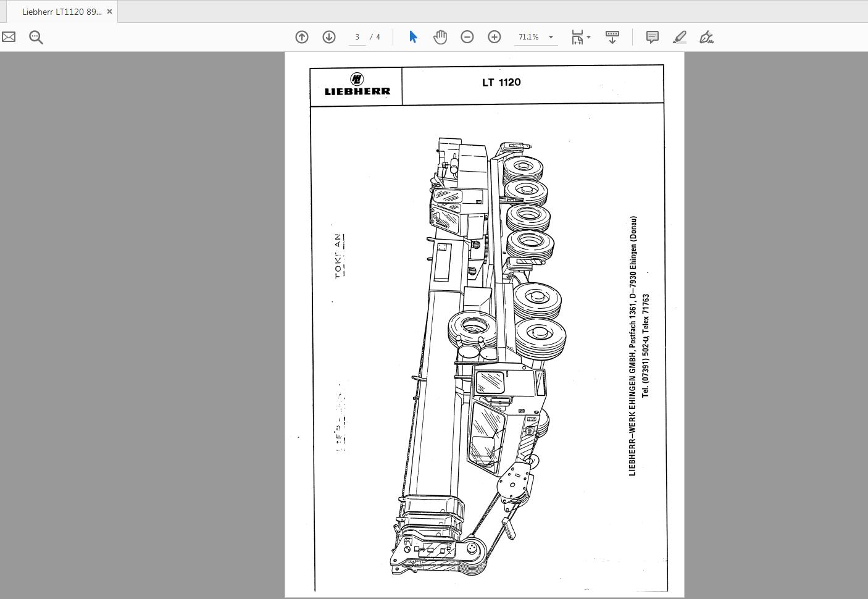Screen dimensions: 868x599
Task: Go to next page with down arrow
Action: pos(329,37)
